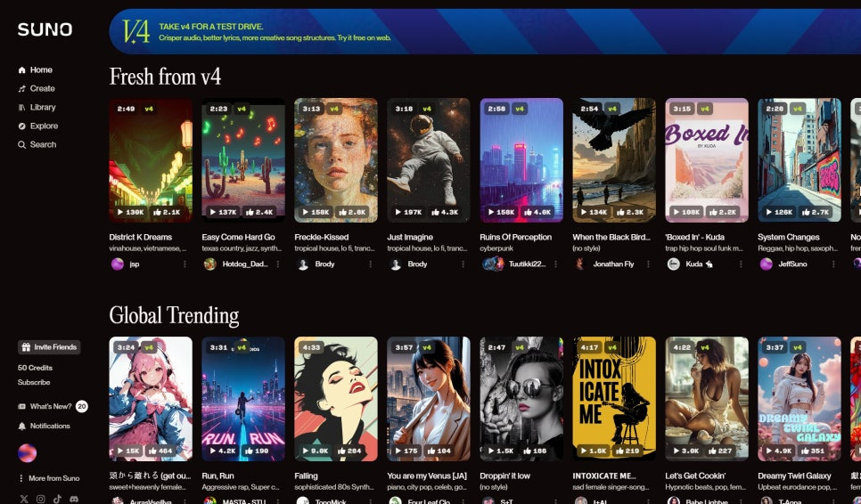Play the INTOXICATE ME cover

[614, 399]
